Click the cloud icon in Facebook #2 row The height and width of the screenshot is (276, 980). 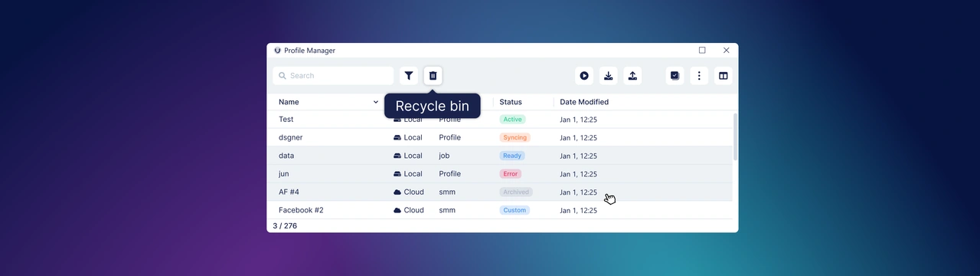397,210
